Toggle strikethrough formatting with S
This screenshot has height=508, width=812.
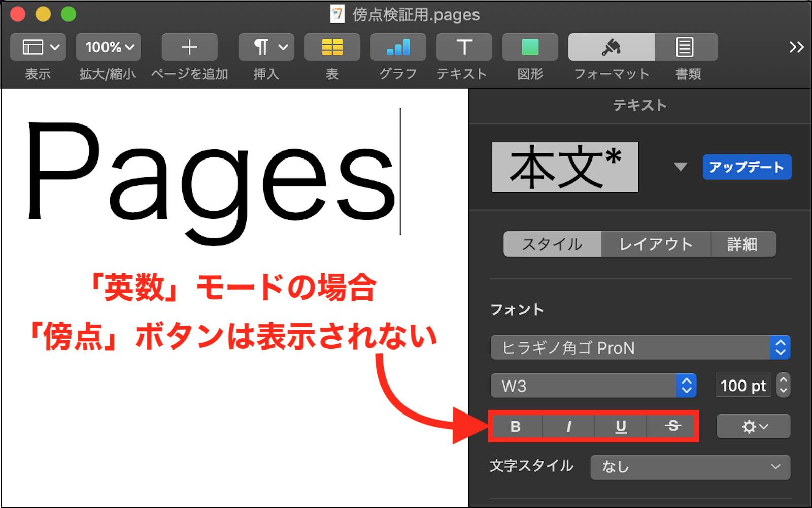[x=672, y=427]
